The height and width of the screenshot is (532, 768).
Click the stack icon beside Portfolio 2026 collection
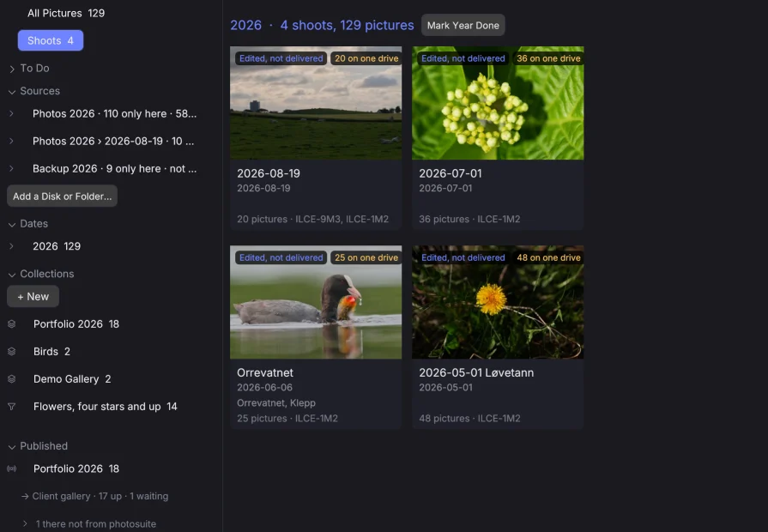click(x=12, y=323)
